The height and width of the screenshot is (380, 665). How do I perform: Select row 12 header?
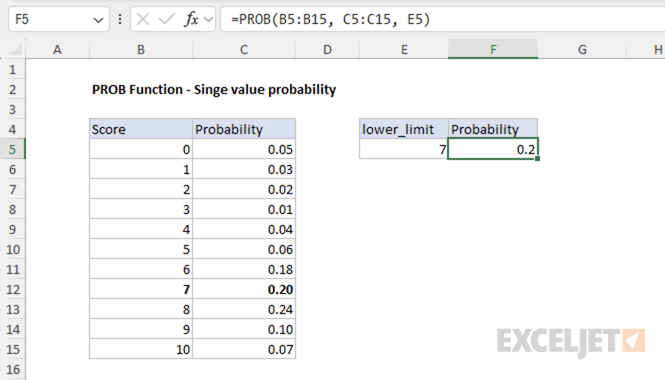click(13, 289)
